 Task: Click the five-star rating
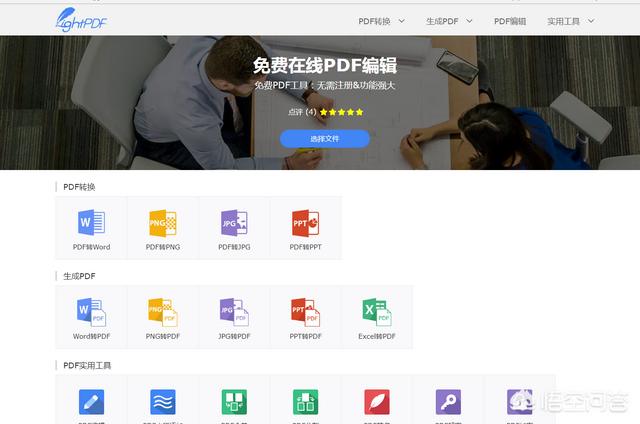[341, 112]
